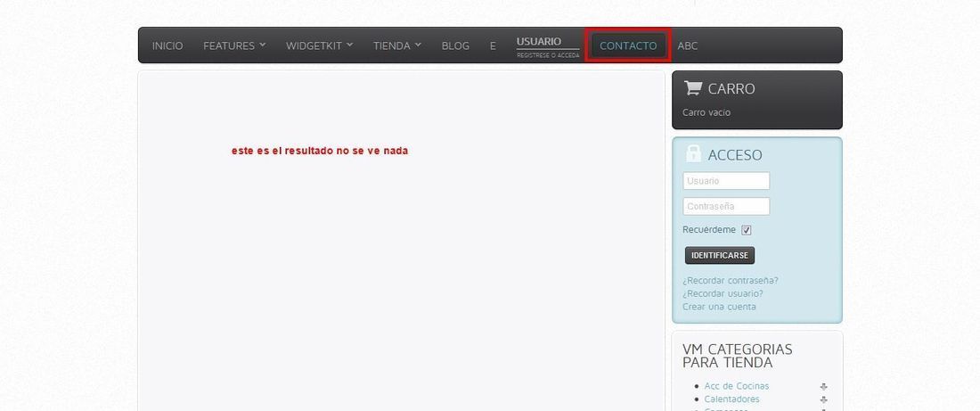The width and height of the screenshot is (980, 411).
Task: Open the ¿Recordar contraseña? link
Action: 731,280
